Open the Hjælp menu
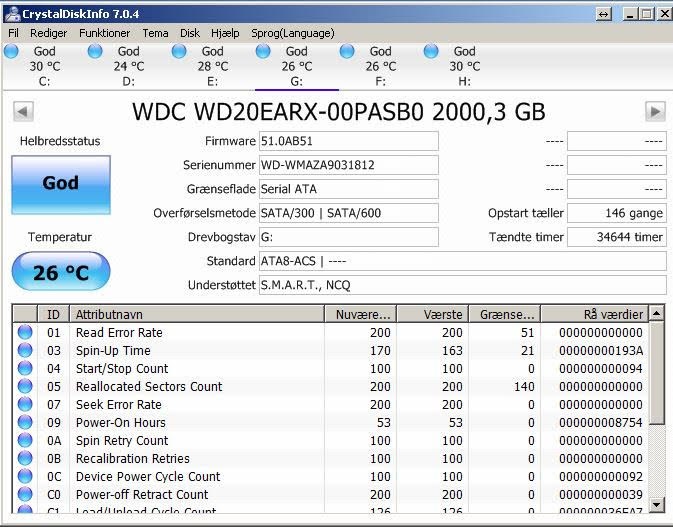Screen dimensions: 673x527 pos(225,33)
